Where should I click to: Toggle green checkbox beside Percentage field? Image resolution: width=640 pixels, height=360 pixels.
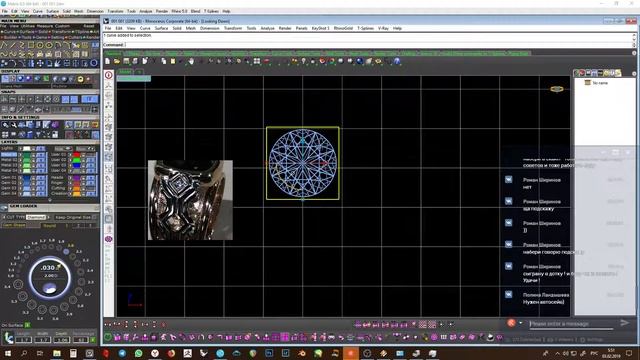click(93, 340)
